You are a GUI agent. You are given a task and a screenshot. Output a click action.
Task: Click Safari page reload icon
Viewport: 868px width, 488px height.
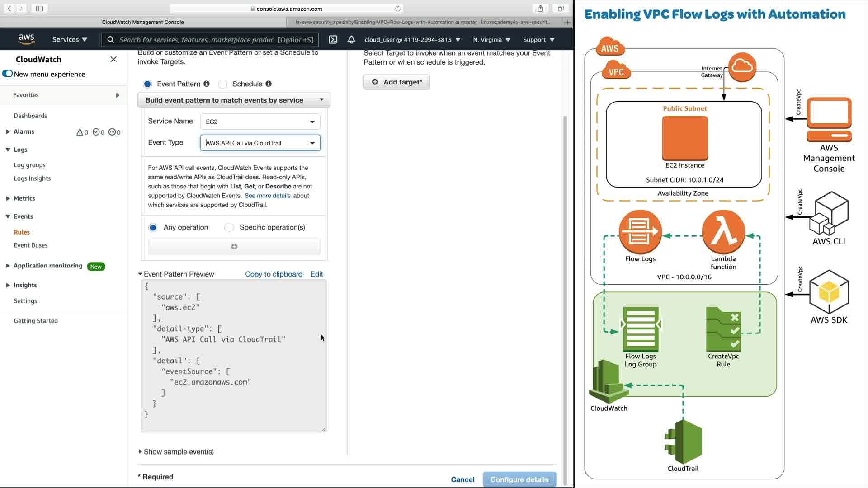pyautogui.click(x=398, y=9)
